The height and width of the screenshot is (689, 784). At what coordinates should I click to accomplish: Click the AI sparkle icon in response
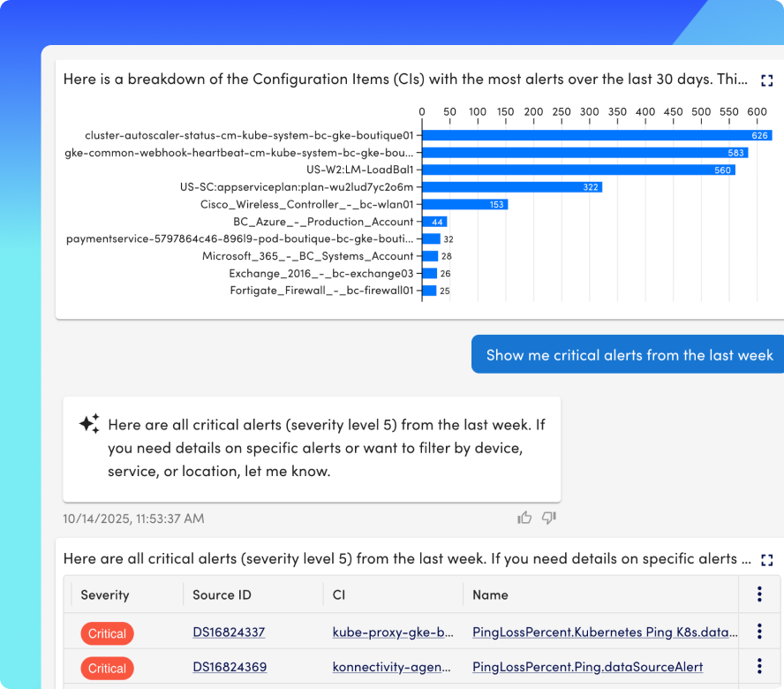[x=89, y=424]
